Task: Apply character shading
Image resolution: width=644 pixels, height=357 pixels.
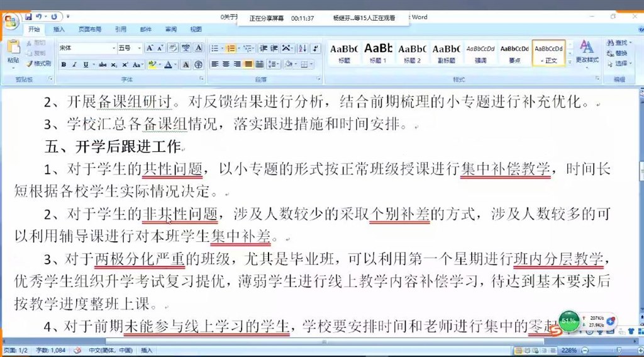Action: click(186, 65)
